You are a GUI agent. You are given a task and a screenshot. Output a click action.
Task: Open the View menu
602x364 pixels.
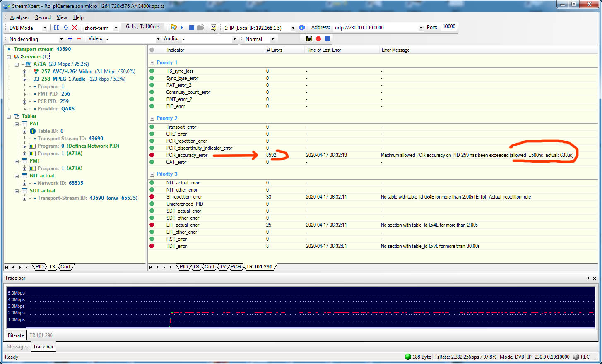tap(62, 17)
